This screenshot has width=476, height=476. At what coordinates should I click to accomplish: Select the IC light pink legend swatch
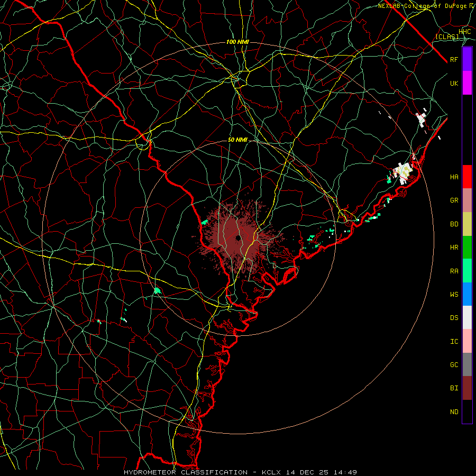pos(467,341)
